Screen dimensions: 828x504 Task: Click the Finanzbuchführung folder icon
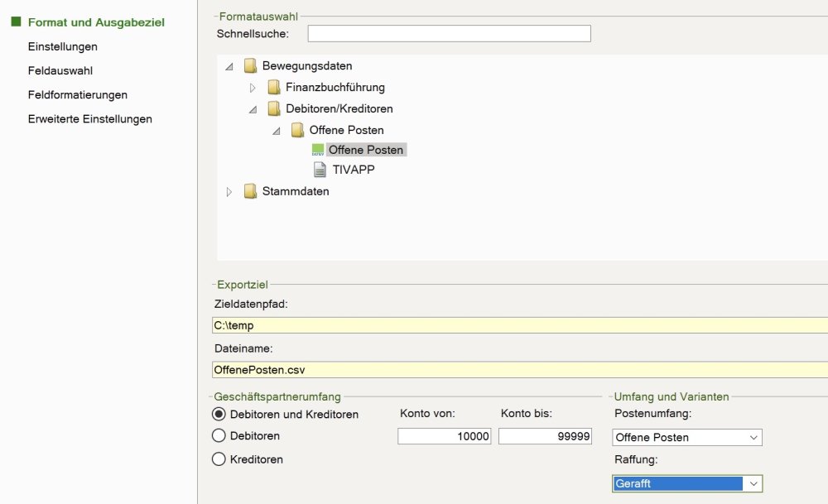click(274, 88)
